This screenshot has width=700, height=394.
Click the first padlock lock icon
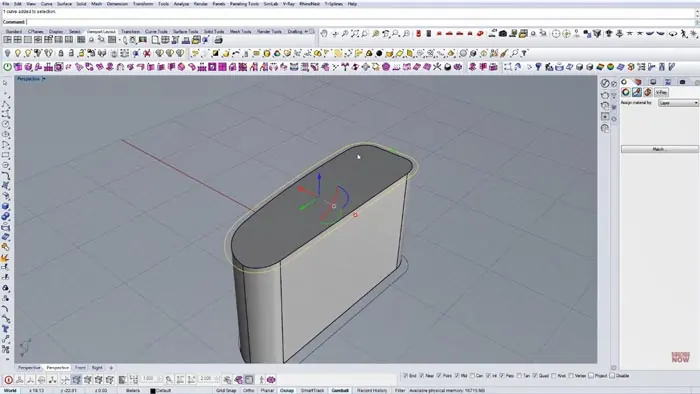(x=61, y=54)
